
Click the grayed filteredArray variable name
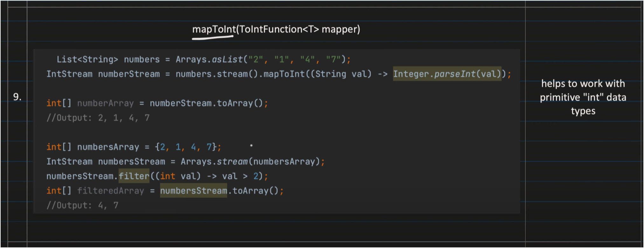[110, 191]
